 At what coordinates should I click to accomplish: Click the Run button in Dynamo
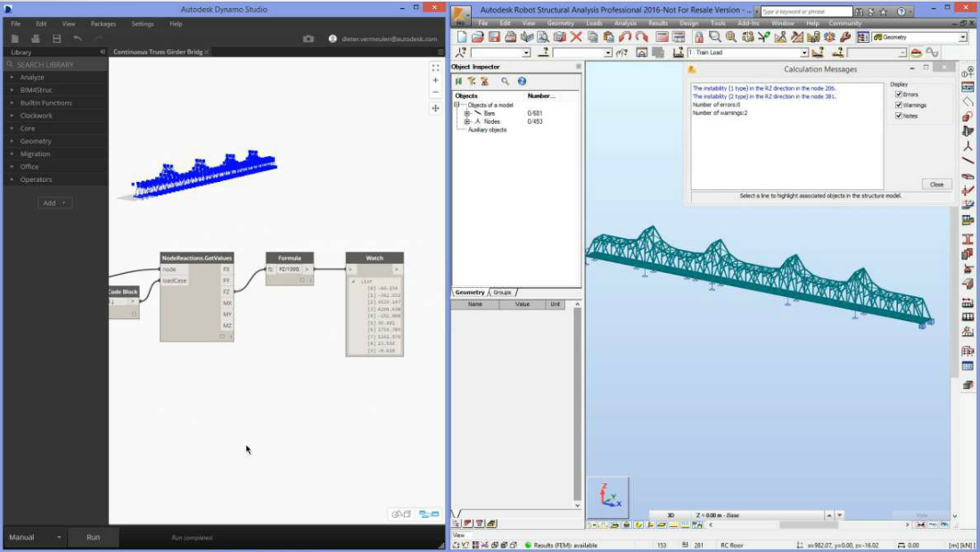[x=93, y=537]
